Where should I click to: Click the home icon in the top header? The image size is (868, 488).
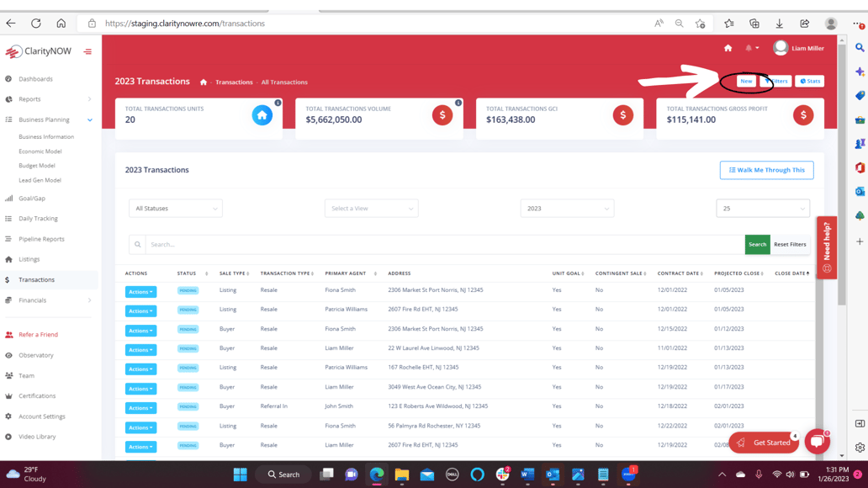(x=728, y=49)
